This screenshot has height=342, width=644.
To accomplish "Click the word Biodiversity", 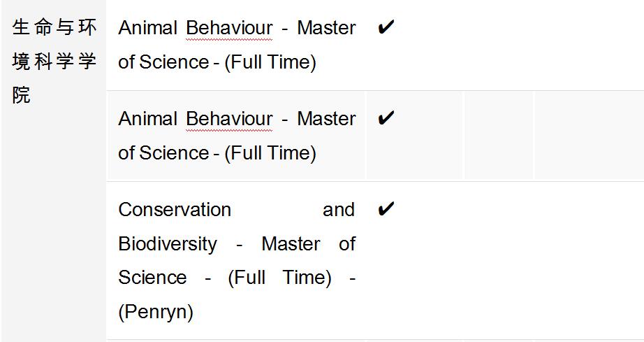I will 168,244.
